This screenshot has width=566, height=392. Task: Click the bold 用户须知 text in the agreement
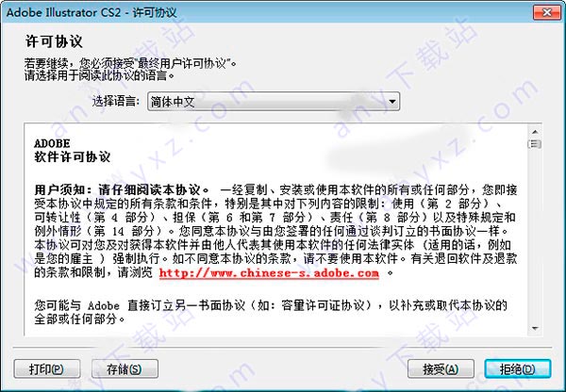[x=63, y=189]
